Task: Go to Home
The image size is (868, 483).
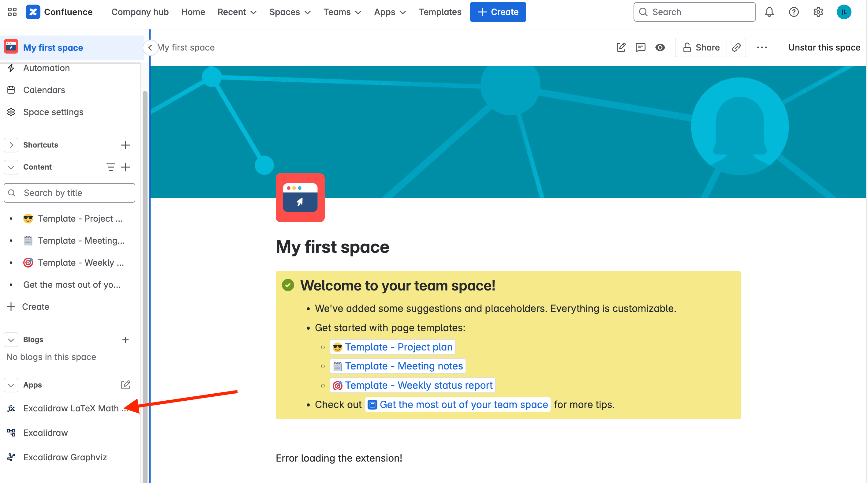Action: click(193, 12)
